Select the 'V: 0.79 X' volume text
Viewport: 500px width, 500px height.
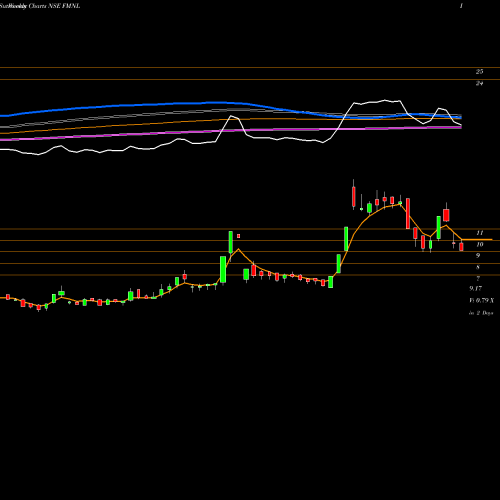[482, 301]
